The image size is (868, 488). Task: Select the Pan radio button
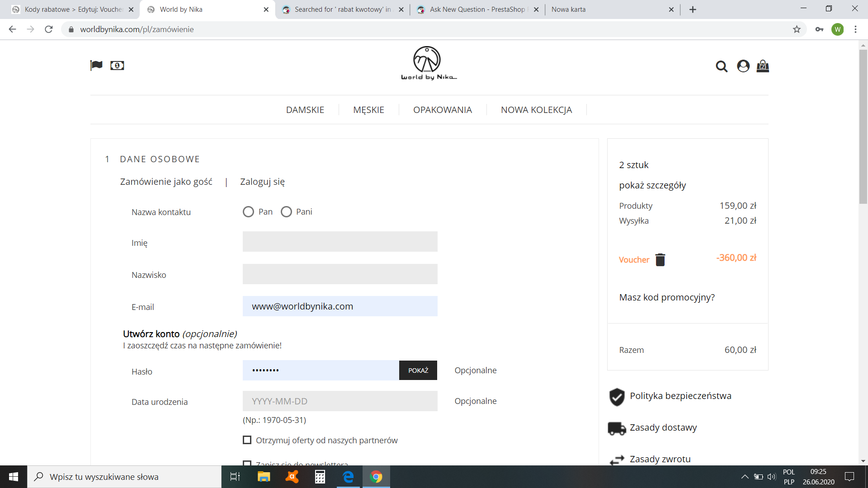[x=248, y=212]
